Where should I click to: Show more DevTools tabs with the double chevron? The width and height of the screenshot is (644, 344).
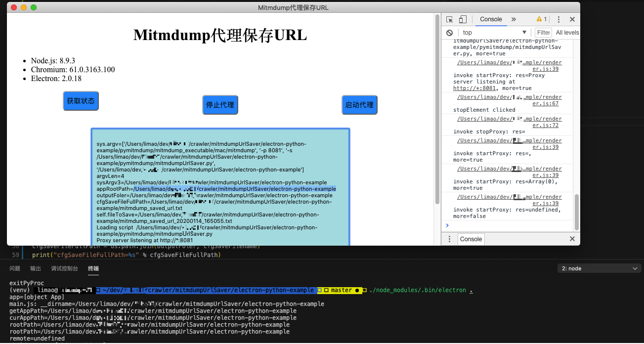pos(514,19)
